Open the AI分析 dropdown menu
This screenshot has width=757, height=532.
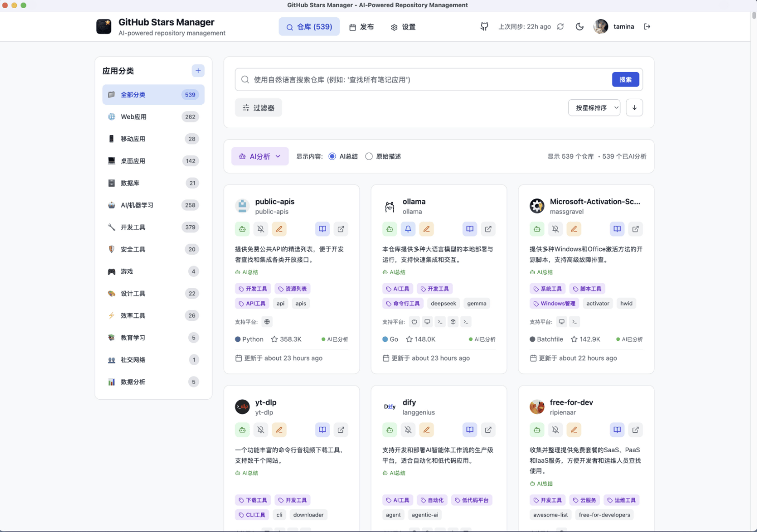pyautogui.click(x=260, y=157)
